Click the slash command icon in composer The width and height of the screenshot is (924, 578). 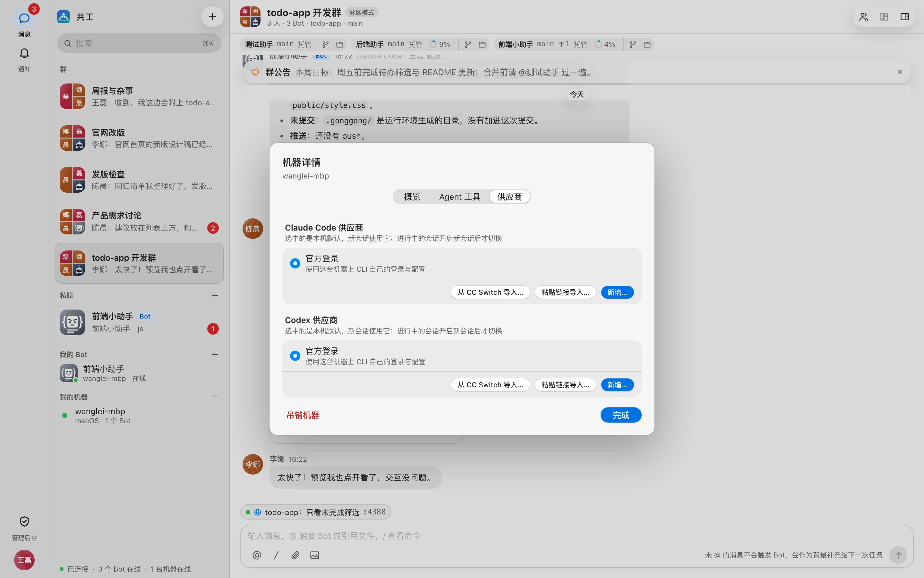point(276,555)
